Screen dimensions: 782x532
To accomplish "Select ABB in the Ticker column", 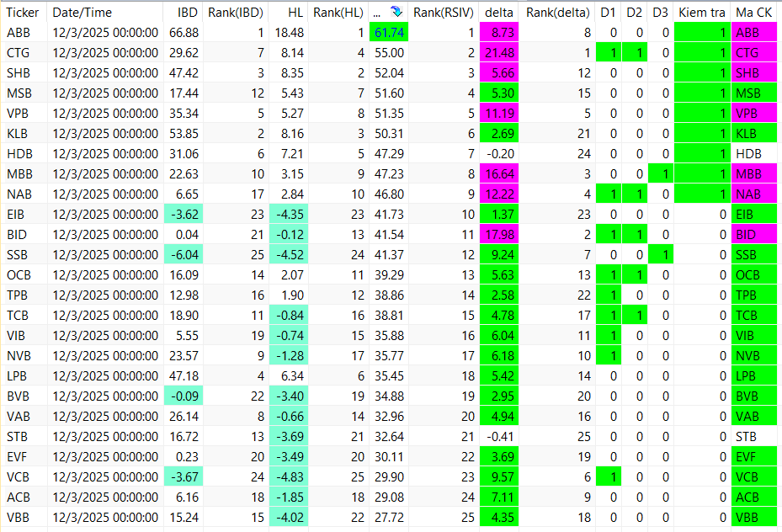I will 19,33.
